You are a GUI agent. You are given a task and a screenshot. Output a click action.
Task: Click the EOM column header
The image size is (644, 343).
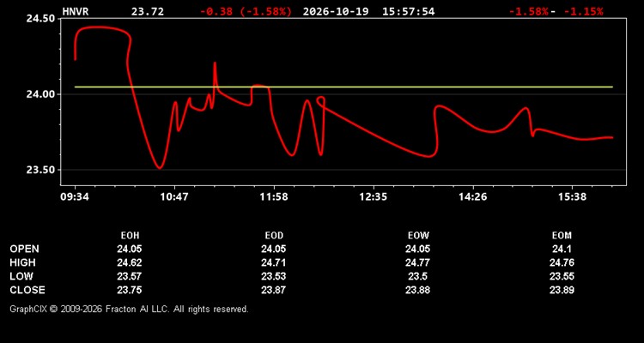(x=562, y=236)
